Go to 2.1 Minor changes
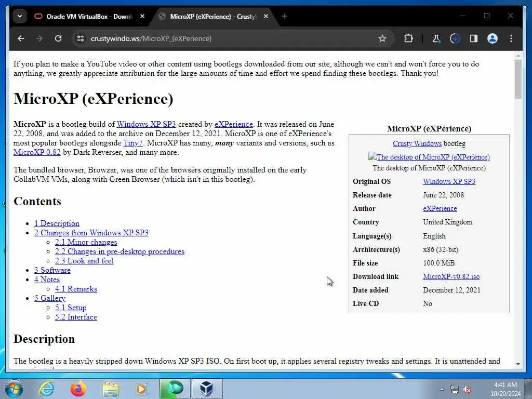The height and width of the screenshot is (399, 532). [x=86, y=242]
